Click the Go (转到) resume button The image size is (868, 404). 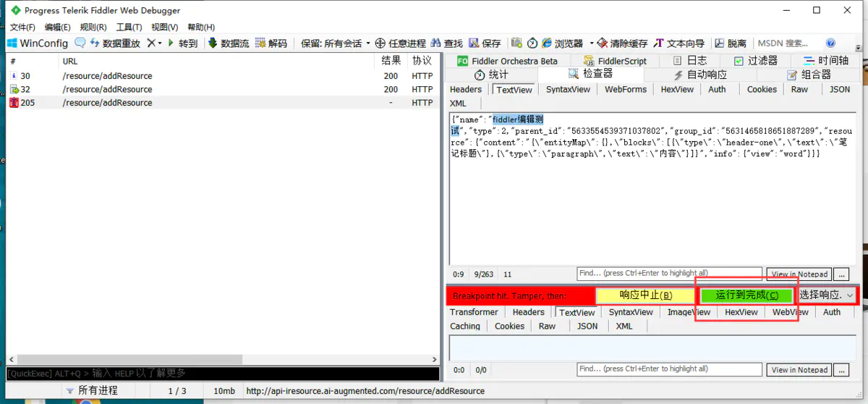tap(182, 43)
